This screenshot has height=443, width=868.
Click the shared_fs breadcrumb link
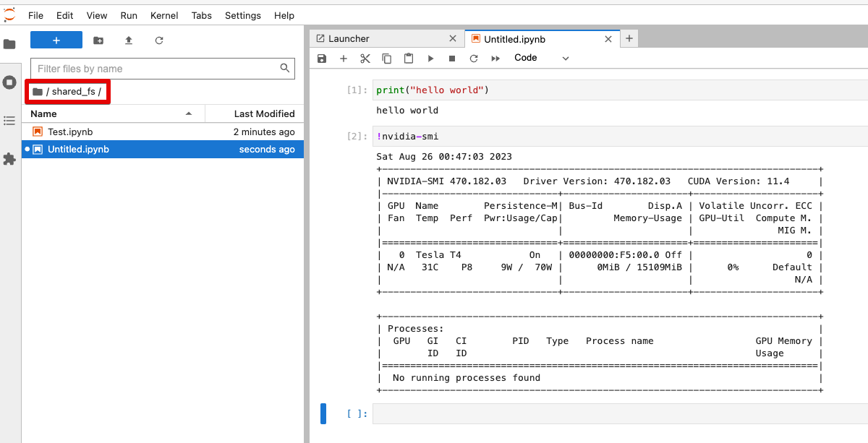[73, 92]
